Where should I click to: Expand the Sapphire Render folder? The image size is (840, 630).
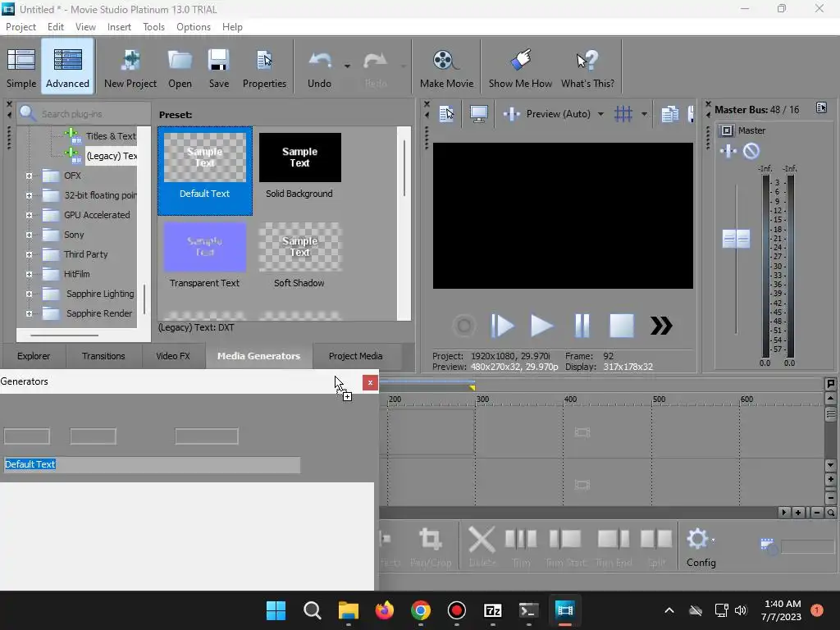click(29, 313)
